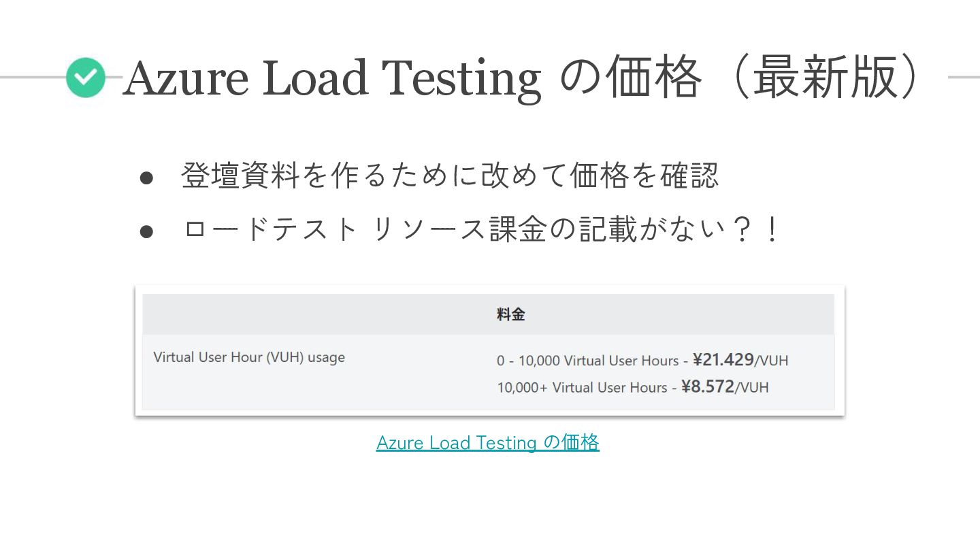Click the ¥8.572 price value
The height and width of the screenshot is (551, 980).
coord(708,387)
